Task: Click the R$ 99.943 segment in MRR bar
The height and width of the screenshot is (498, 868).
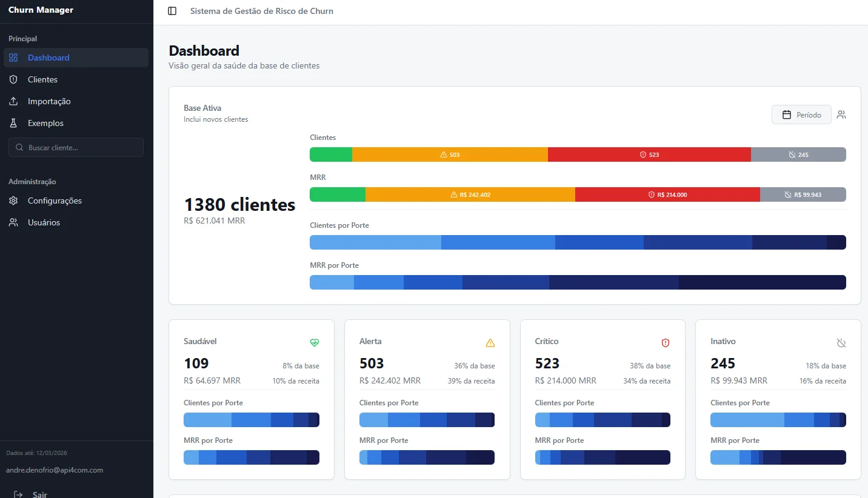Action: coord(803,194)
